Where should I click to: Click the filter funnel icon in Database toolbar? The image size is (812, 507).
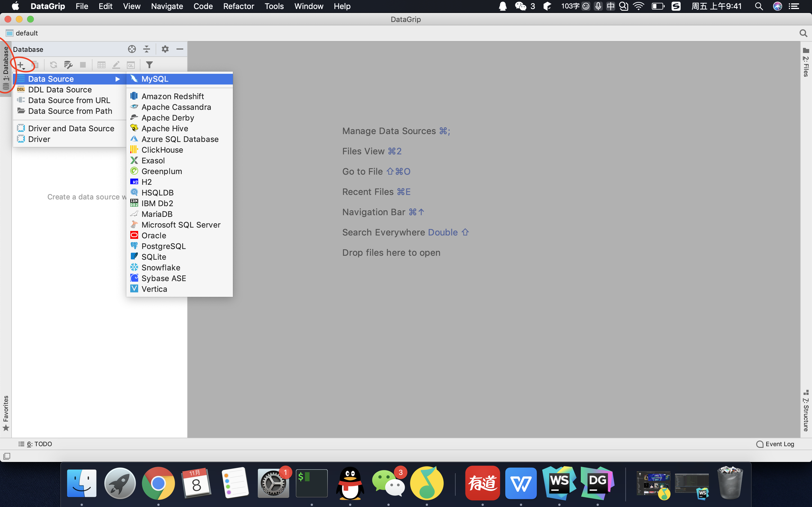click(x=149, y=65)
